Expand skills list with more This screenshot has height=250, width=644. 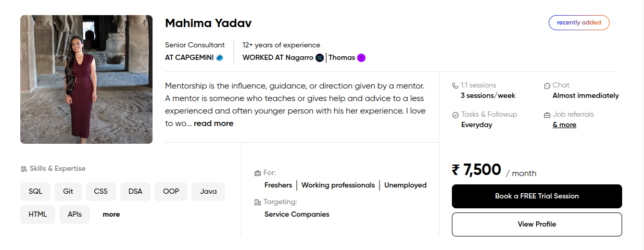click(111, 215)
